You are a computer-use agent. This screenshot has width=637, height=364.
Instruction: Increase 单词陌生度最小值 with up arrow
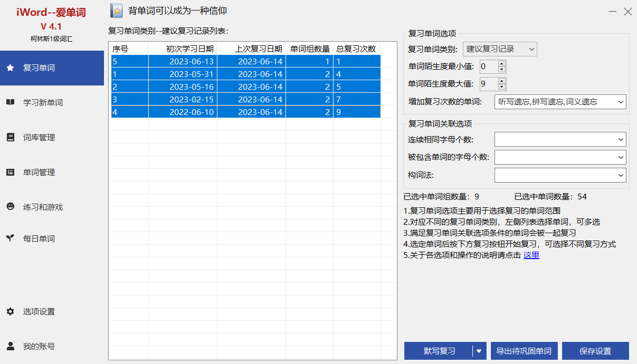click(501, 64)
